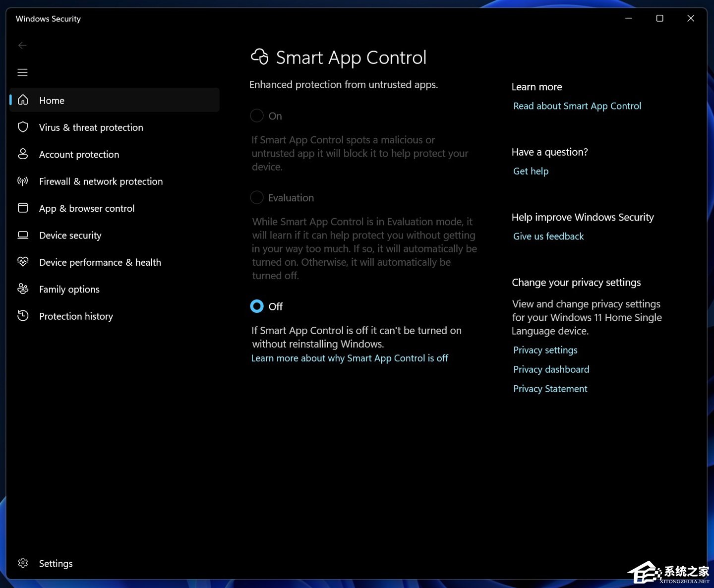Screen dimensions: 714x588
Task: Open Read about Smart App Control link
Action: click(577, 106)
